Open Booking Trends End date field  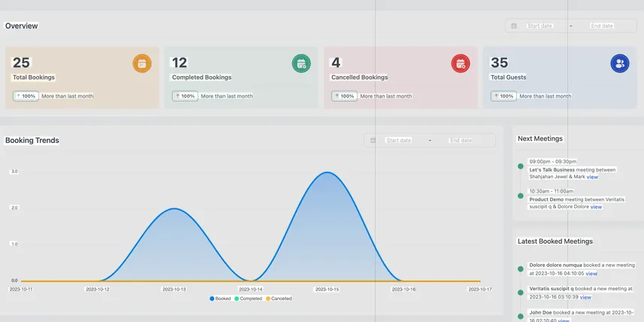tap(461, 140)
